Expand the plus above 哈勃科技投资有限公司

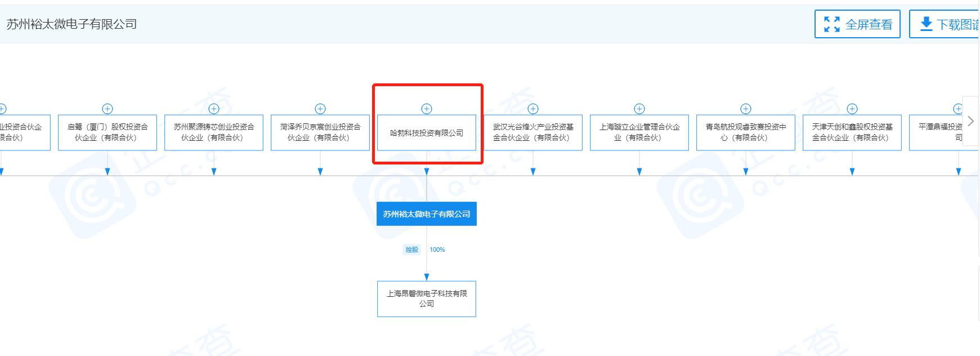coord(427,109)
